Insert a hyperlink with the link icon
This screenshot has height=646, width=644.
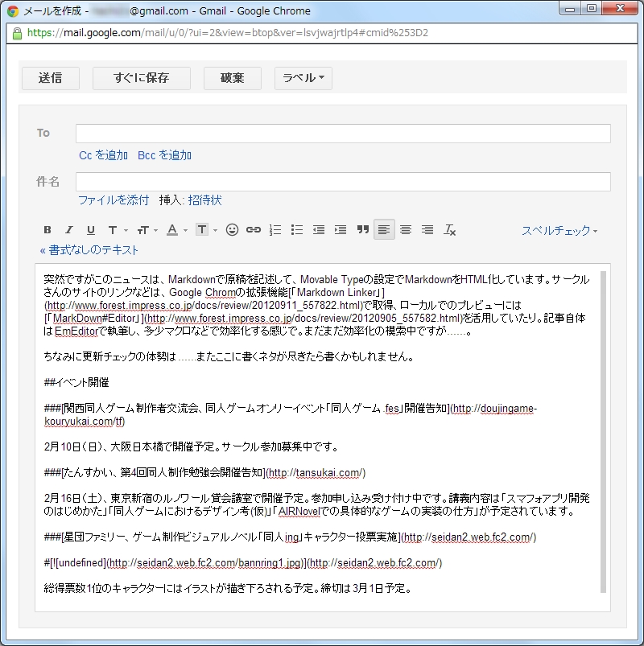coord(253,229)
